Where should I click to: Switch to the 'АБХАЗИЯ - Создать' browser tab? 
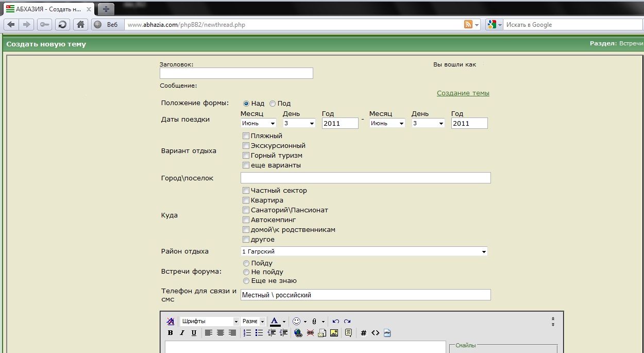(49, 9)
